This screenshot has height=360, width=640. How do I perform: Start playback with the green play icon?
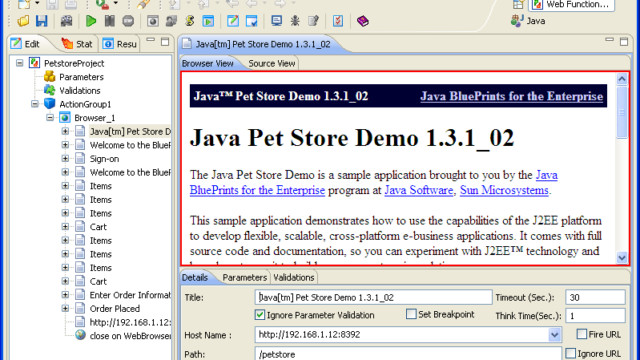click(x=91, y=21)
